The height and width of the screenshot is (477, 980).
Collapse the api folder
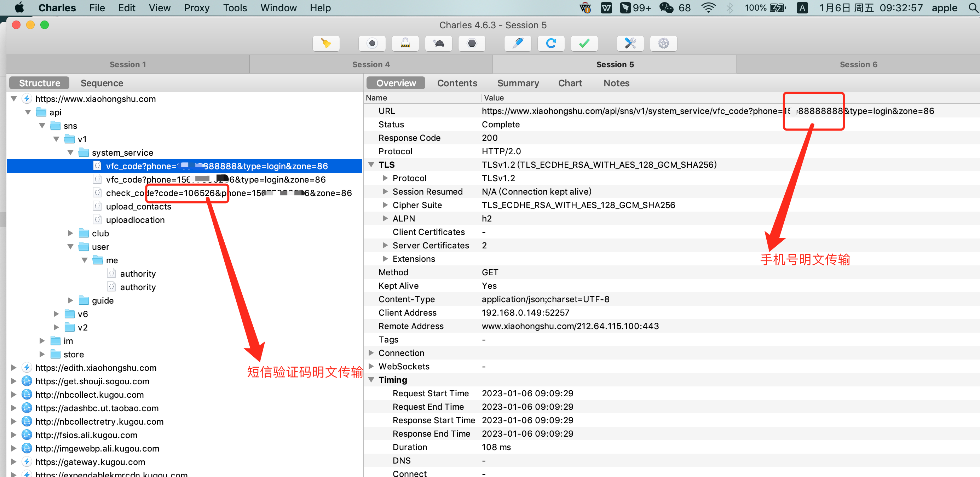(x=28, y=112)
